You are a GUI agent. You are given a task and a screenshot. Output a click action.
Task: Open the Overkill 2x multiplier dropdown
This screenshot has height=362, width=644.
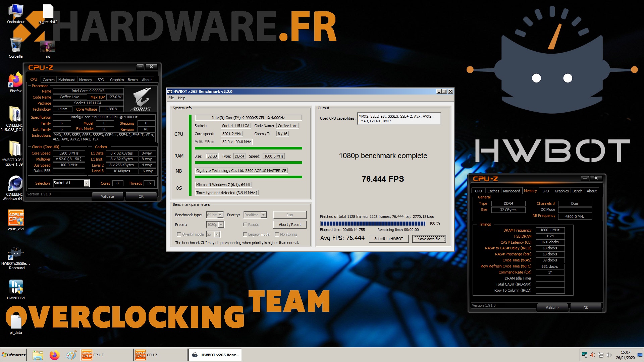point(213,234)
